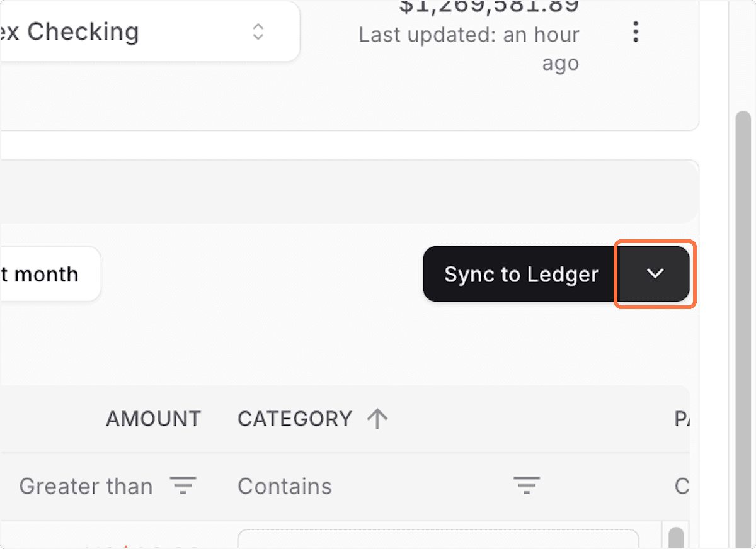
Task: Click the filter icon beside "Contains"
Action: (x=527, y=485)
